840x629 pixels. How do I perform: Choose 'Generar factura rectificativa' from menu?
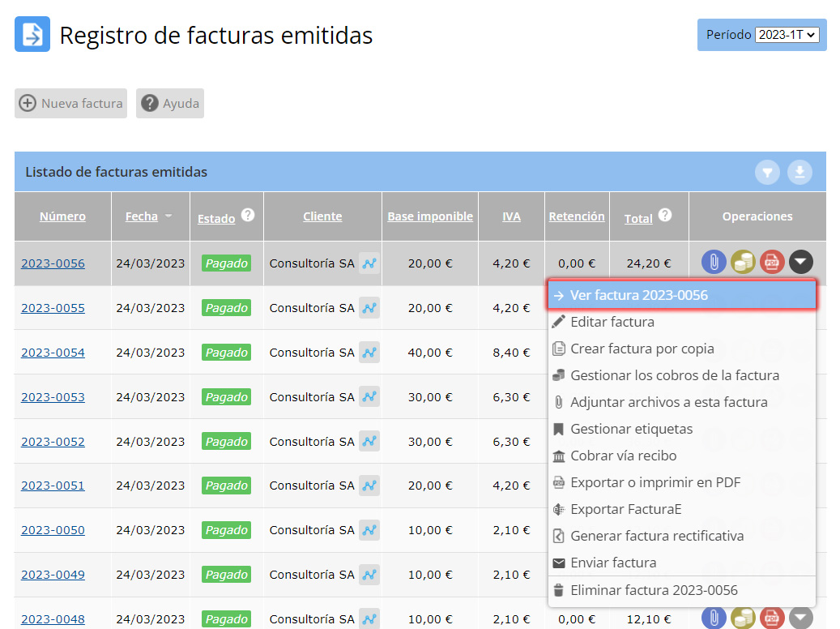tap(656, 536)
